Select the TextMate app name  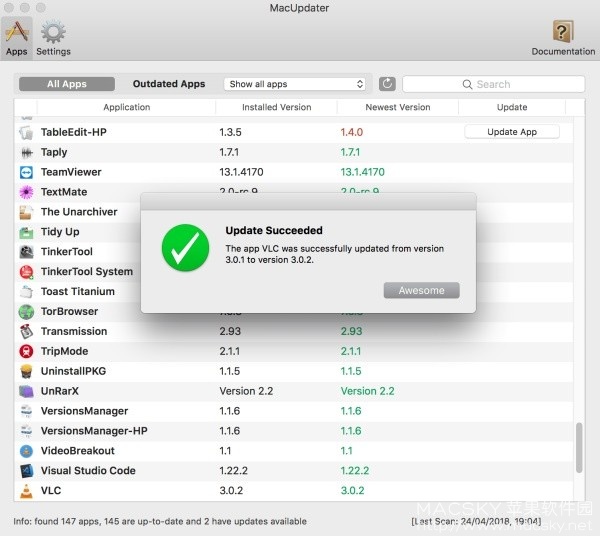tap(64, 192)
